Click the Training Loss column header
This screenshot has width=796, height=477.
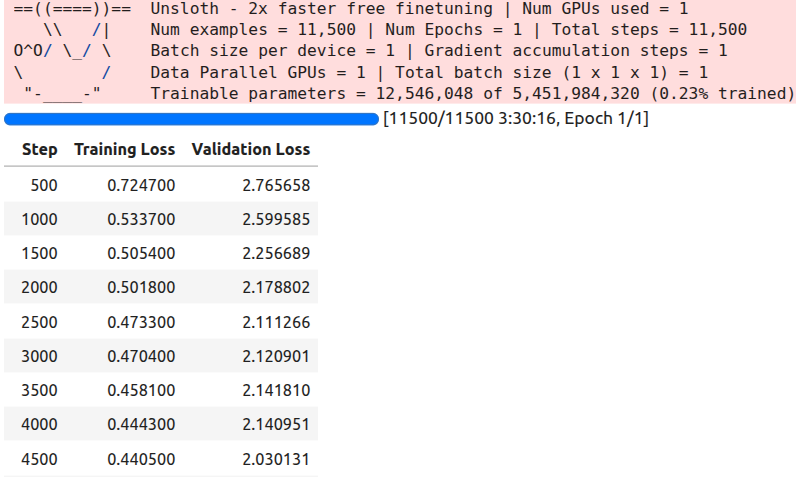(125, 150)
